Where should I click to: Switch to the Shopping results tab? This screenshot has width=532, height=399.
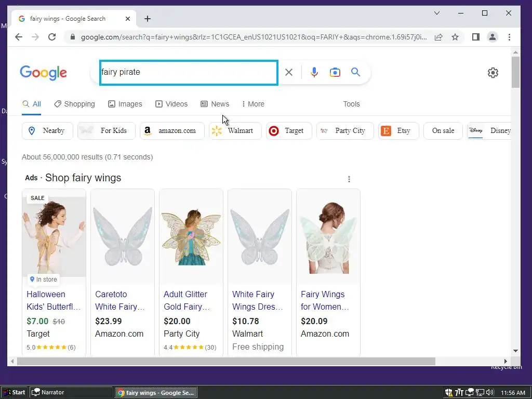point(74,104)
